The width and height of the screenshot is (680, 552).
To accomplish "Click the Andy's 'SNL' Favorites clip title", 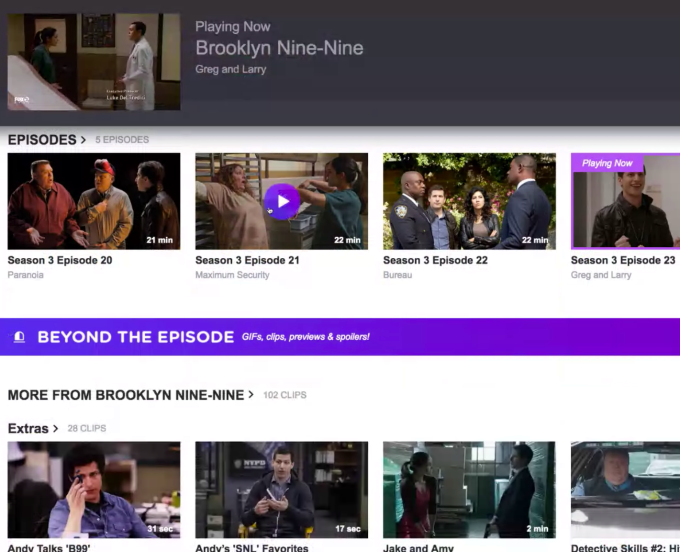I will point(252,548).
